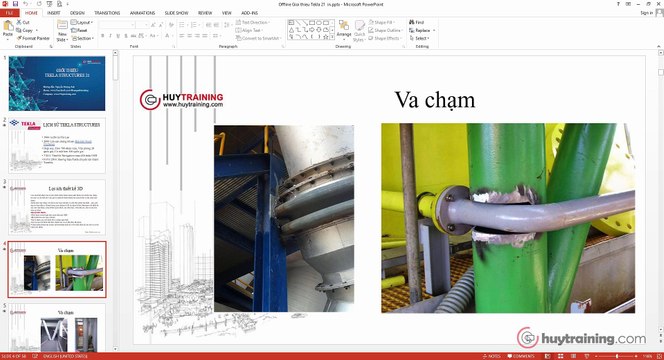Toggle strikethrough formatting

click(x=133, y=36)
